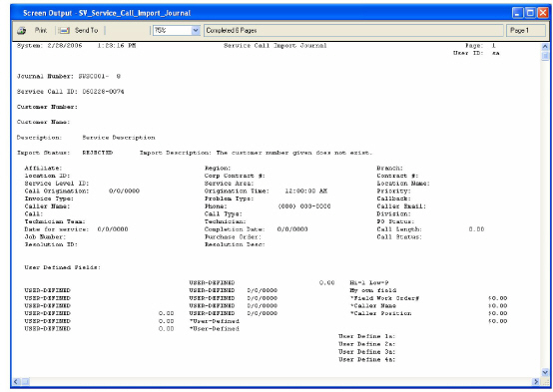Image resolution: width=553 pixels, height=392 pixels.
Task: Click the Callback label
Action: tap(393, 198)
